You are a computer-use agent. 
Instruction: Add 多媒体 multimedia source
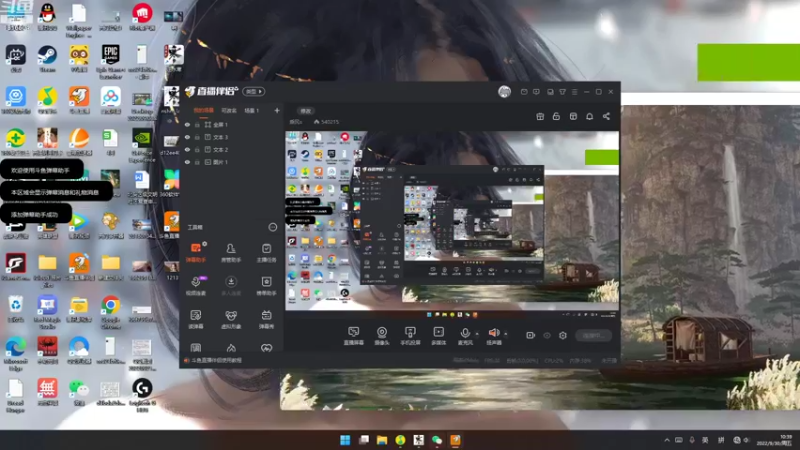[438, 336]
